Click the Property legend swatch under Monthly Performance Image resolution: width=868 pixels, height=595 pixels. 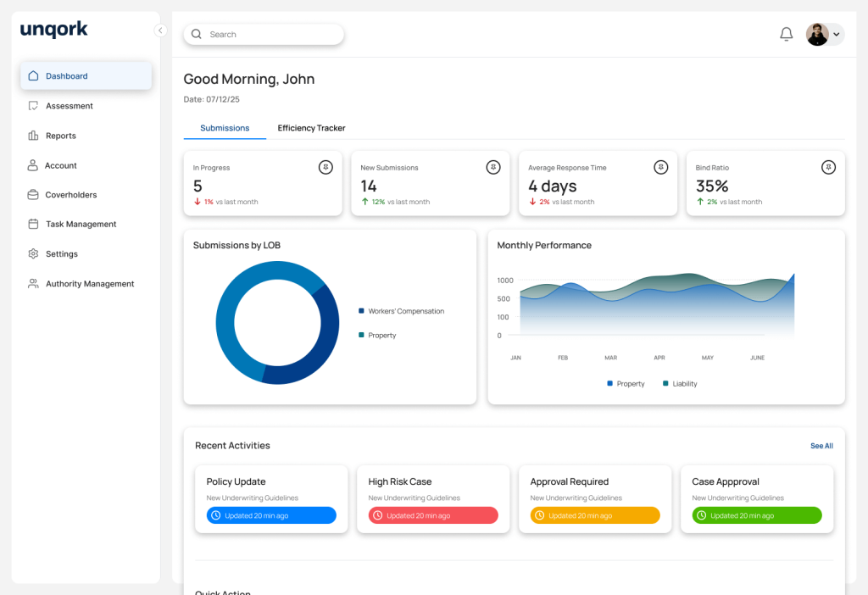pyautogui.click(x=609, y=384)
